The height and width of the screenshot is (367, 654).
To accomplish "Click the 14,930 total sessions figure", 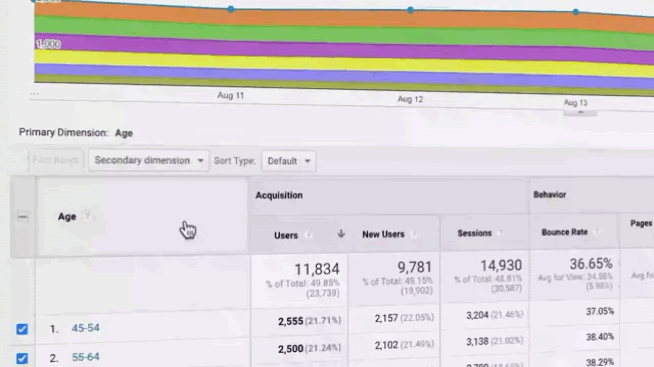I will pyautogui.click(x=501, y=266).
